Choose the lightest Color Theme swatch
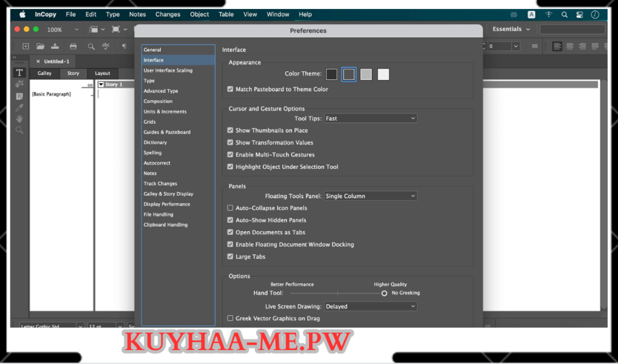Screen dimensions: 618x364 click(x=383, y=74)
